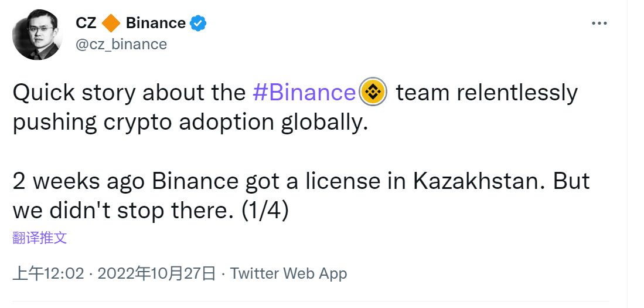
Task: Click the "team relentlessly" text
Action: click(486, 93)
